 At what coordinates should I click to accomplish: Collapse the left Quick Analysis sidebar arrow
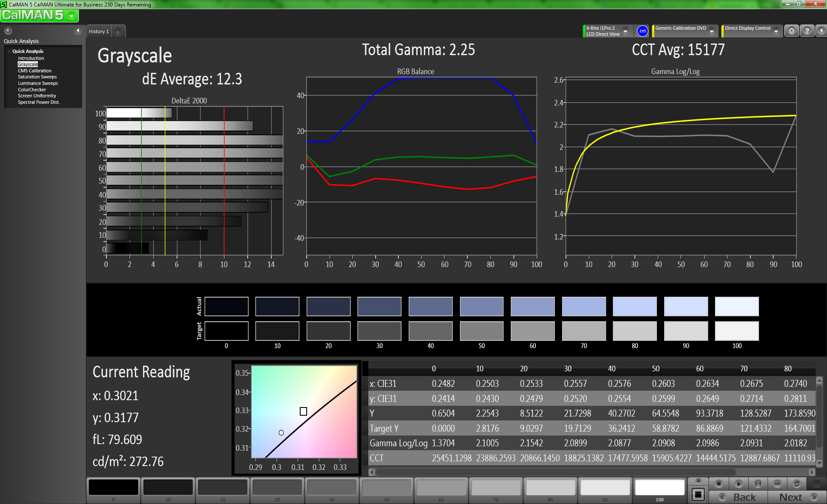(x=78, y=31)
